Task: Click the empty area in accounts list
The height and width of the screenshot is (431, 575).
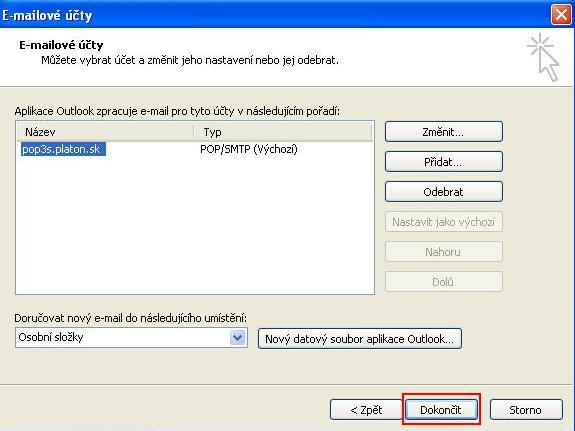Action: pyautogui.click(x=195, y=224)
